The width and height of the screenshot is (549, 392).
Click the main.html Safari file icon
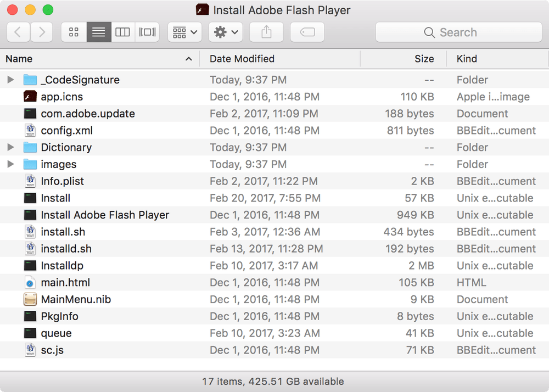coord(30,283)
